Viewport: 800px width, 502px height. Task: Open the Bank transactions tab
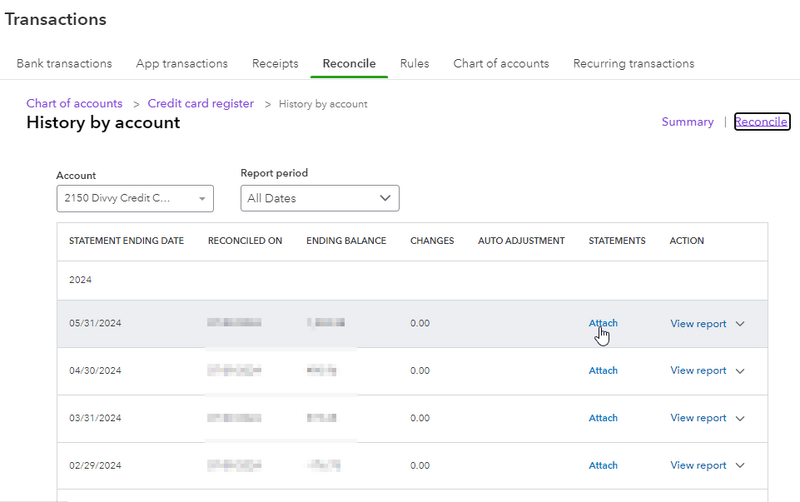(64, 63)
